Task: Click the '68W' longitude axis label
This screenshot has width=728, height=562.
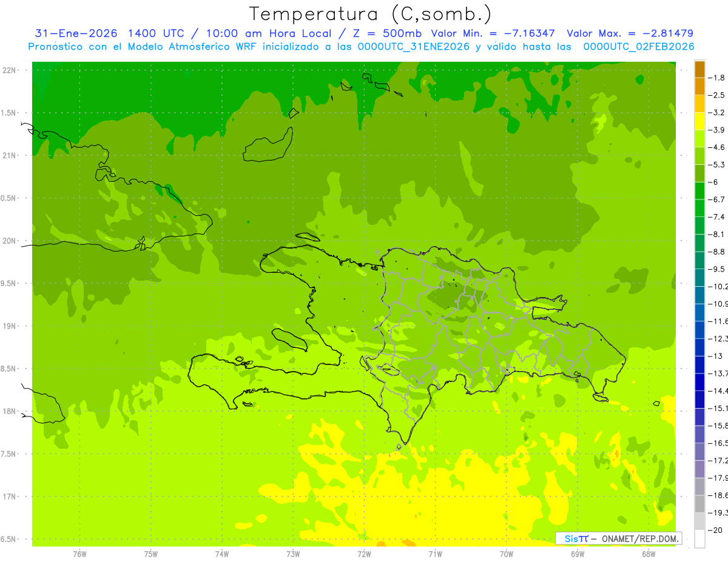Action: [649, 554]
